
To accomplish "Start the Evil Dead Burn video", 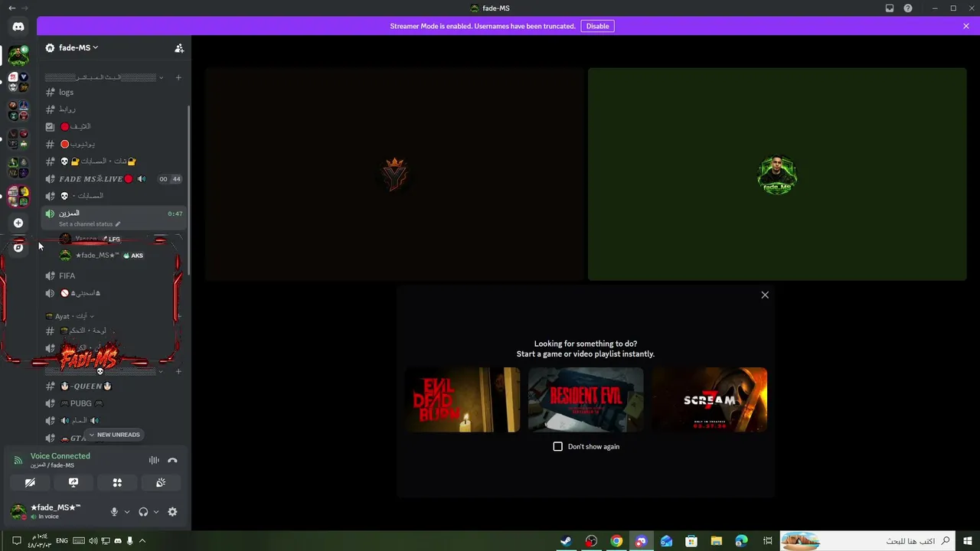I will pos(462,399).
